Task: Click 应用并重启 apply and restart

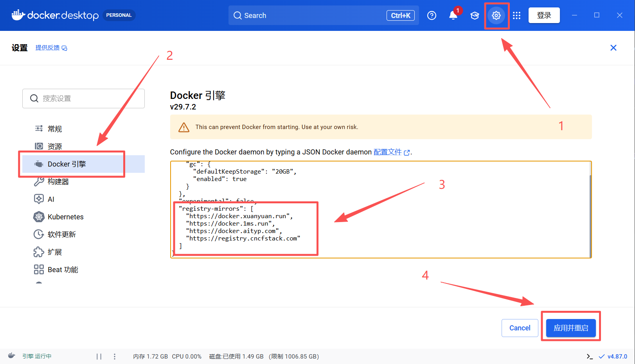Action: (x=571, y=328)
